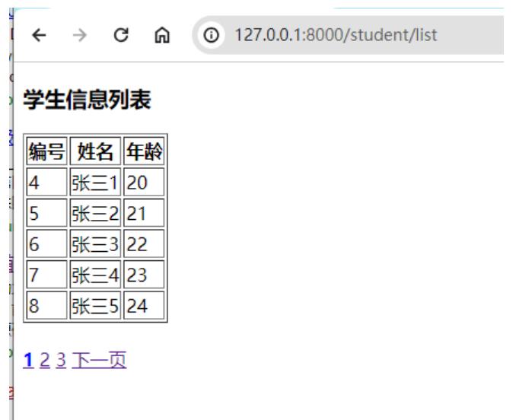The height and width of the screenshot is (420, 532).
Task: Click the 姓名 column header
Action: (95, 152)
